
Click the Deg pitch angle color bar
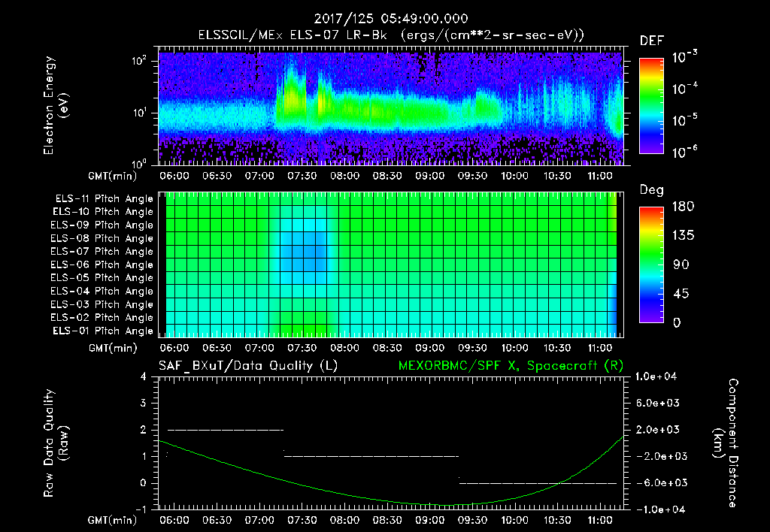(651, 265)
